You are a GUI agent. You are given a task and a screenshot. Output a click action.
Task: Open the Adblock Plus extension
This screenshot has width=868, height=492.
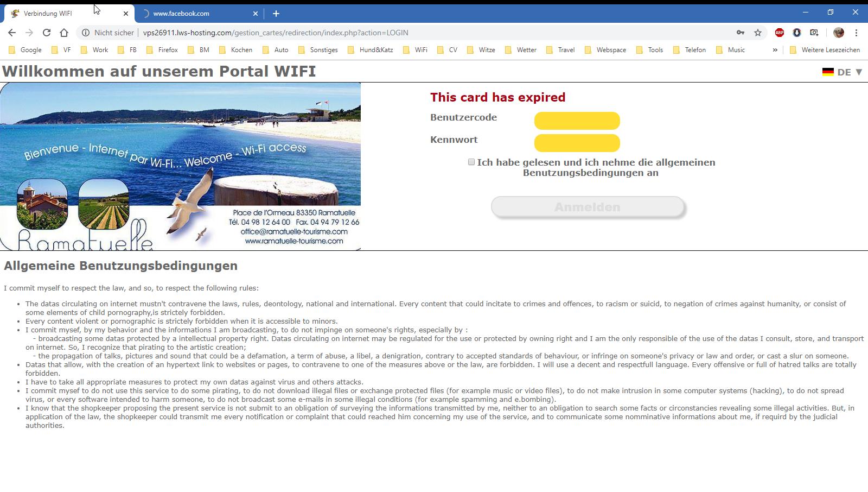point(779,33)
